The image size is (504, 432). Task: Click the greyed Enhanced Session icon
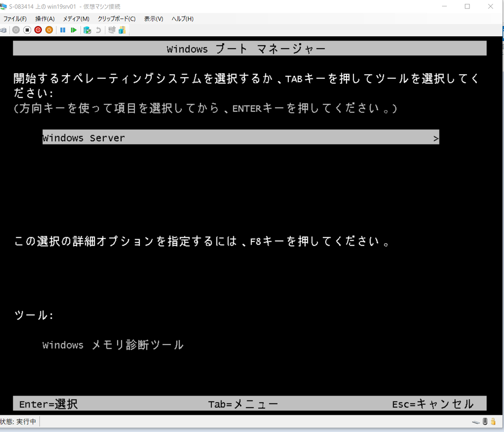[x=112, y=30]
